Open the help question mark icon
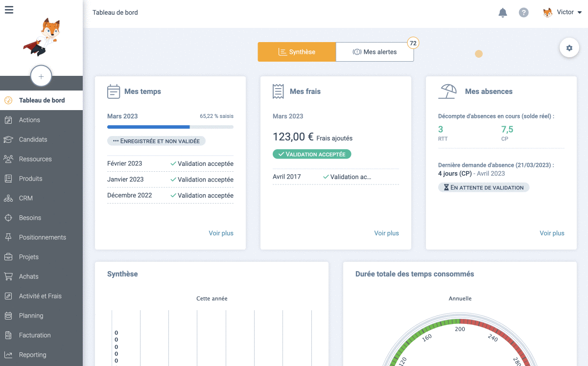The height and width of the screenshot is (366, 588). pyautogui.click(x=523, y=13)
